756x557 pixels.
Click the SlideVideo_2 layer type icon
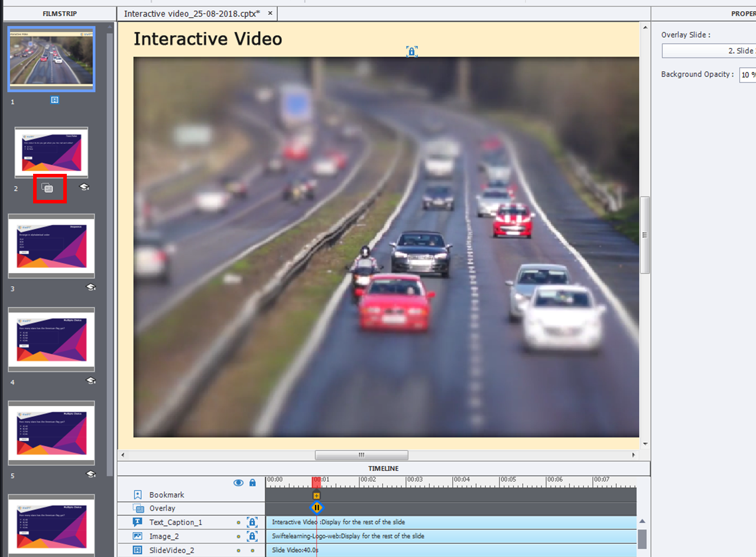click(138, 550)
